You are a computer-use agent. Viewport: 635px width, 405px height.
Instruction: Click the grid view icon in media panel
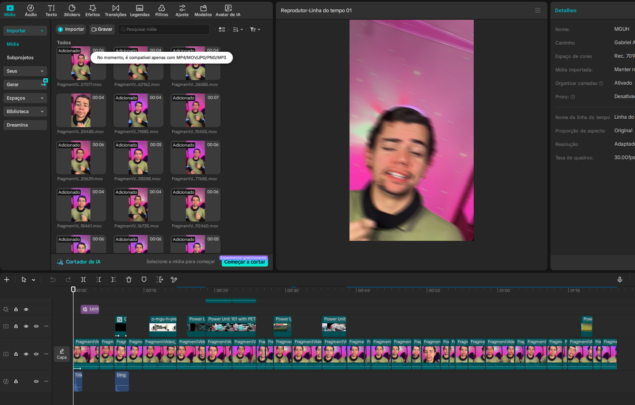[222, 30]
